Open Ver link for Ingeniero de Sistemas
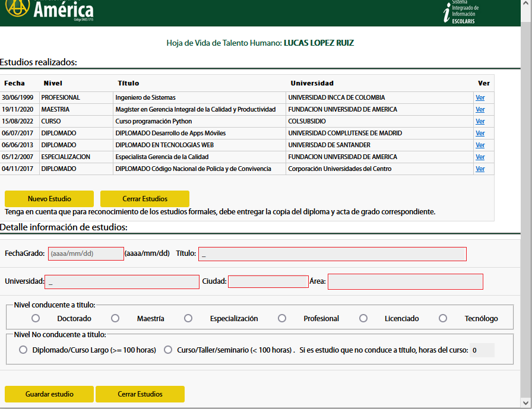This screenshot has height=409, width=532. coord(480,98)
